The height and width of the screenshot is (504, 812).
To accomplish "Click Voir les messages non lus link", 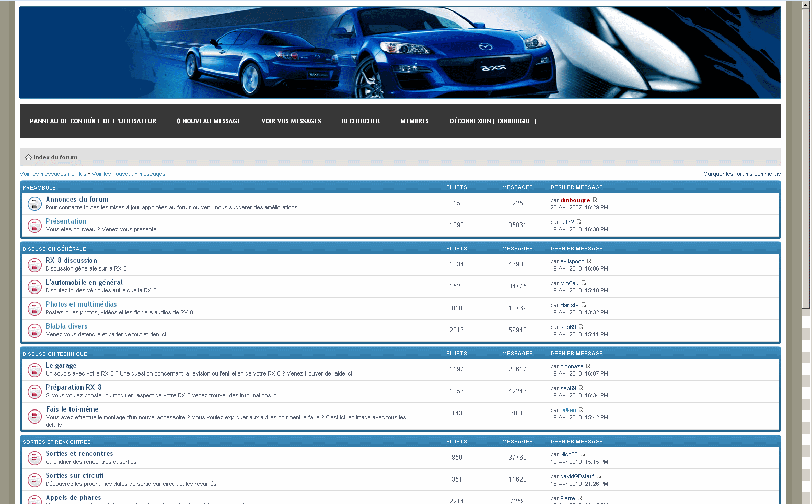I will point(53,174).
